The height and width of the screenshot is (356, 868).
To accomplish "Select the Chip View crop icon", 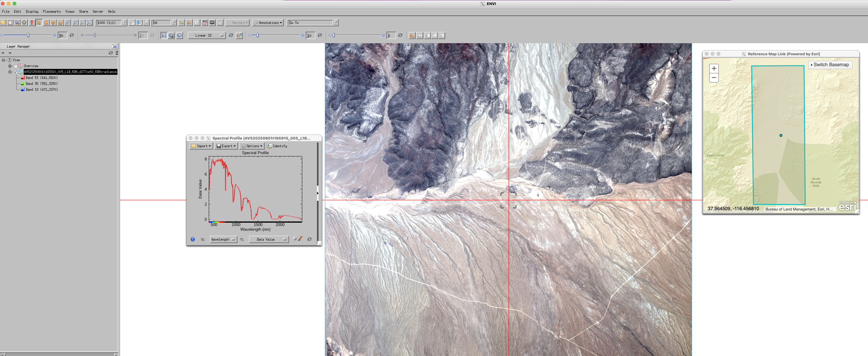I will pos(17,22).
